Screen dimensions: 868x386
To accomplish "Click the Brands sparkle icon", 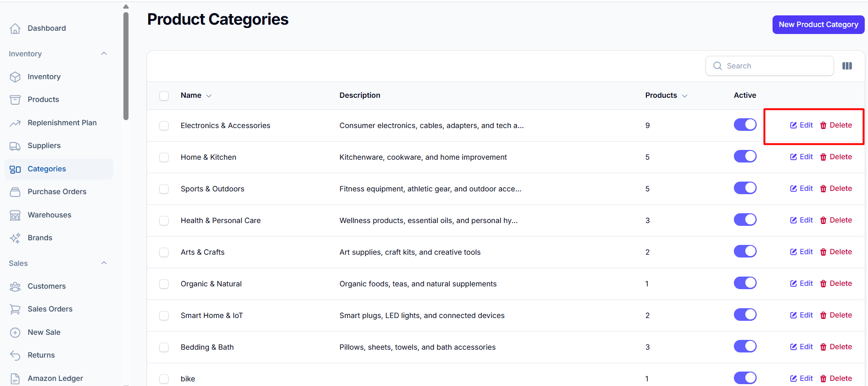I will 15,238.
